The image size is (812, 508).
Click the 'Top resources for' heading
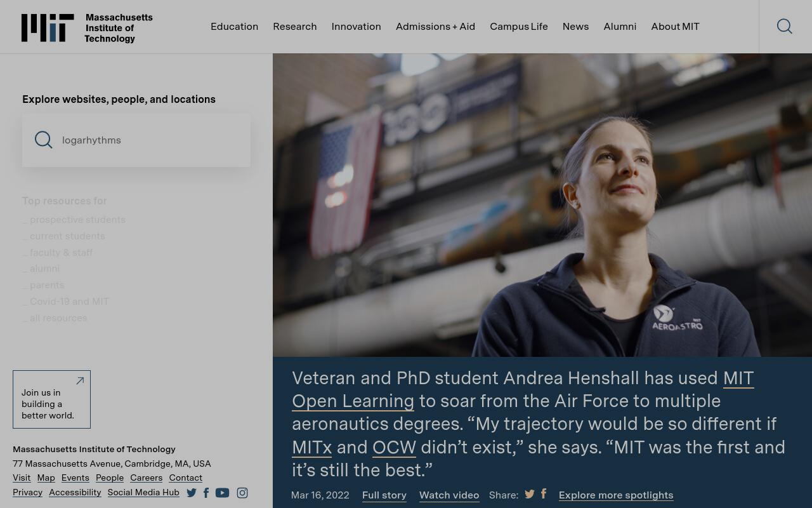64,201
